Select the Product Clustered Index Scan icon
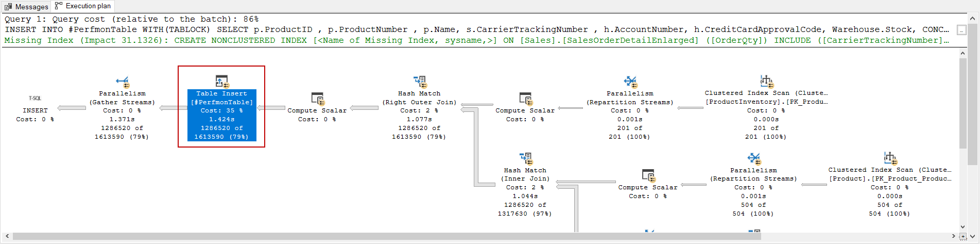This screenshot has height=244, width=980. tap(890, 158)
